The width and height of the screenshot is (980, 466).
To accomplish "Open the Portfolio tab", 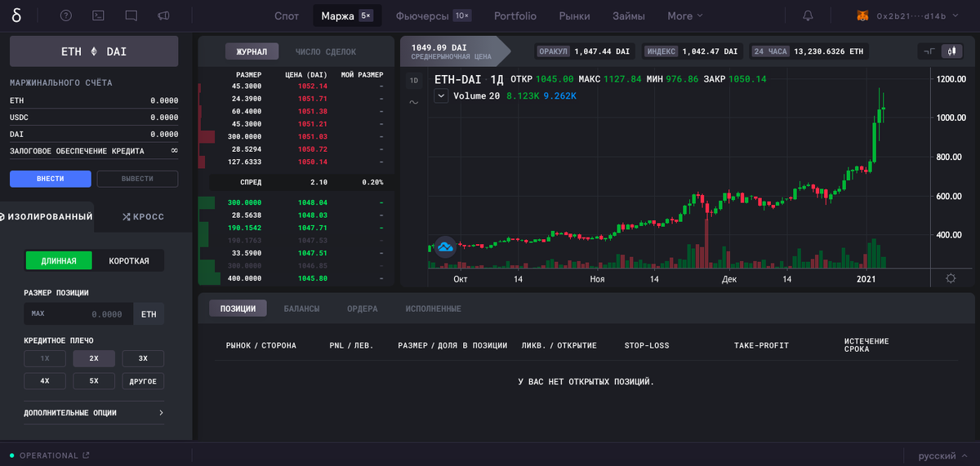I will [515, 16].
